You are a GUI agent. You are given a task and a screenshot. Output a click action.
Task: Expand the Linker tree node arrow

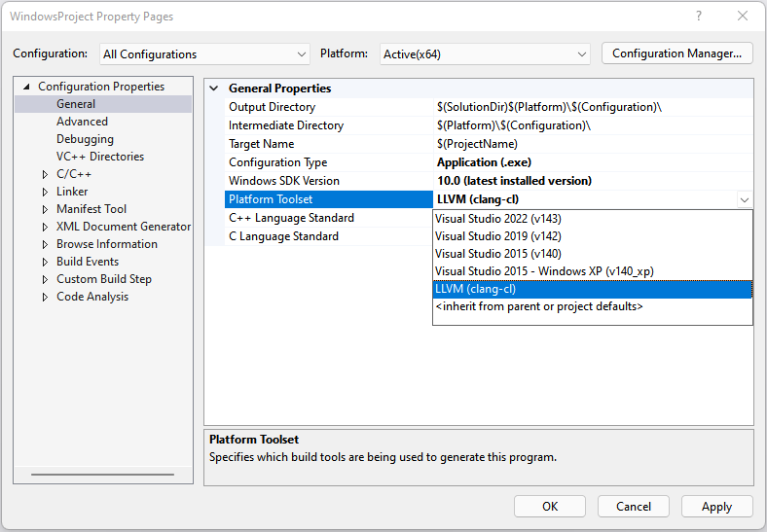(x=45, y=193)
